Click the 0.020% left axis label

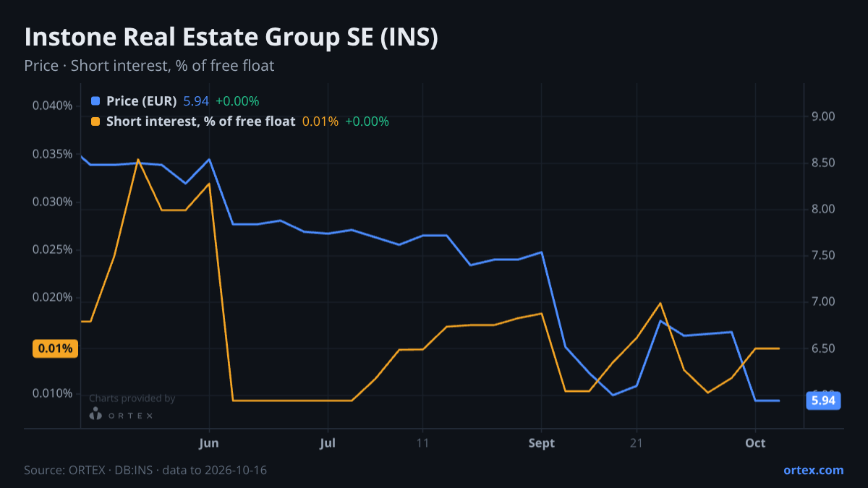[x=53, y=297]
